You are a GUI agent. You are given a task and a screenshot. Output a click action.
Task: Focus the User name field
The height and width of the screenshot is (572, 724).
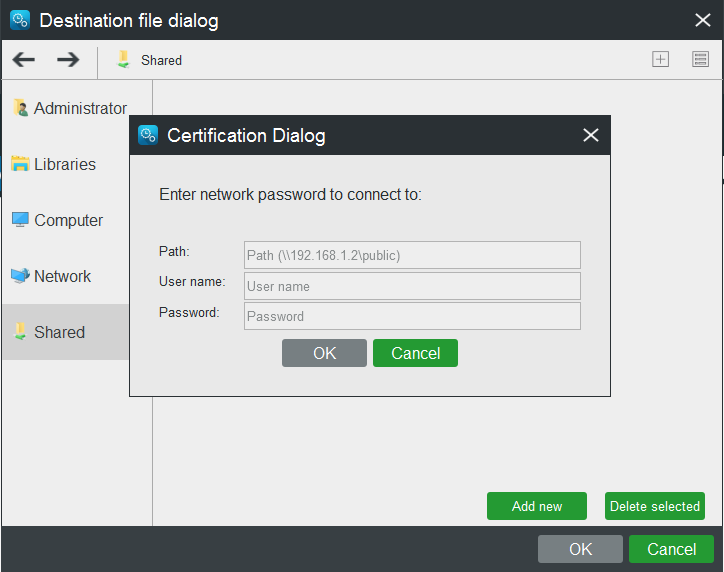pyautogui.click(x=412, y=286)
